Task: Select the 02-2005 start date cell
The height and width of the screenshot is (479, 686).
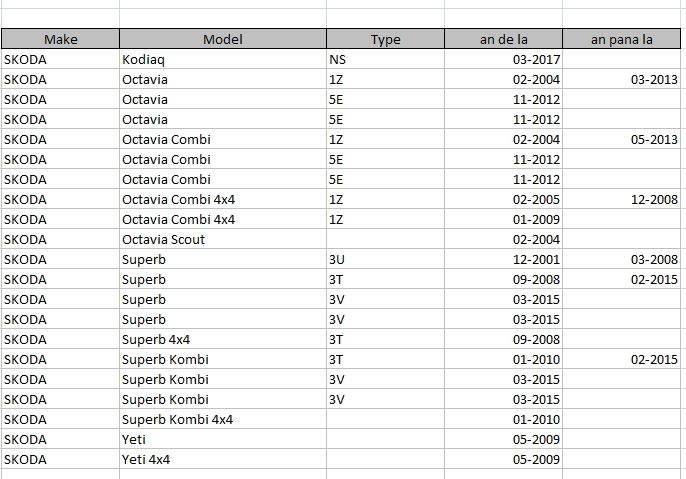Action: 503,199
